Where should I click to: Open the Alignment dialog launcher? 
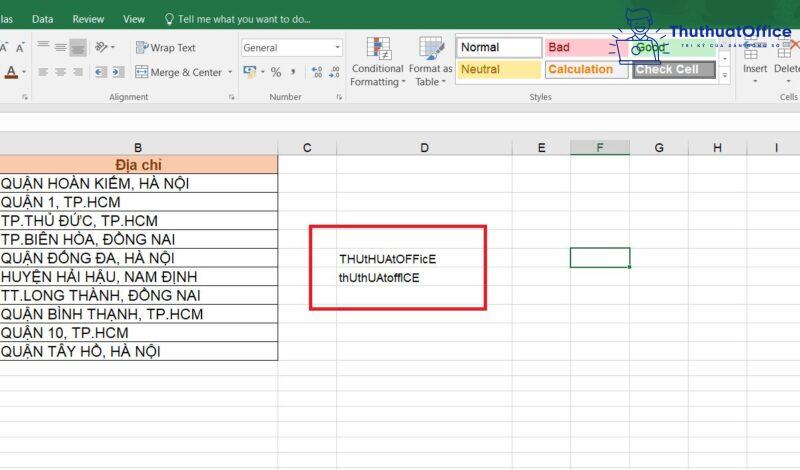coord(232,97)
